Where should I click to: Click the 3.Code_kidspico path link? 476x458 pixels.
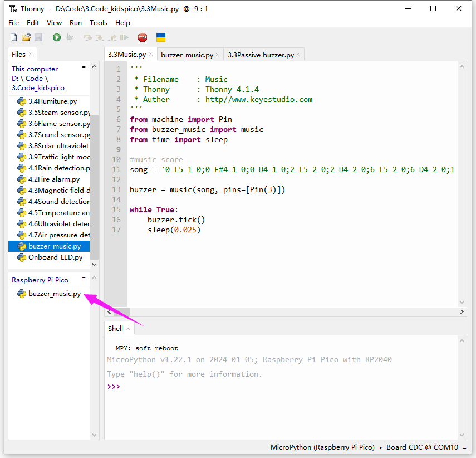[x=38, y=88]
